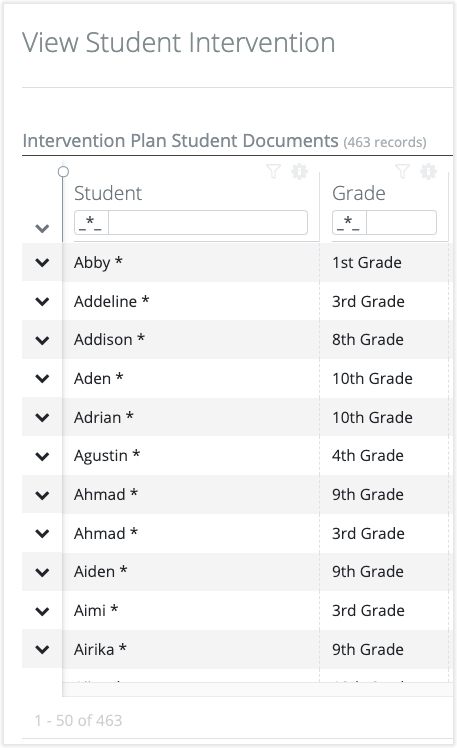
Task: Click the Grade filter text field
Action: pos(401,222)
